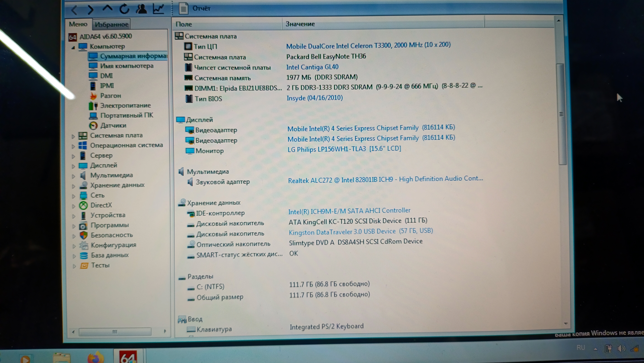
Task: Select SMART-статус жёстких дисков row
Action: [242, 254]
